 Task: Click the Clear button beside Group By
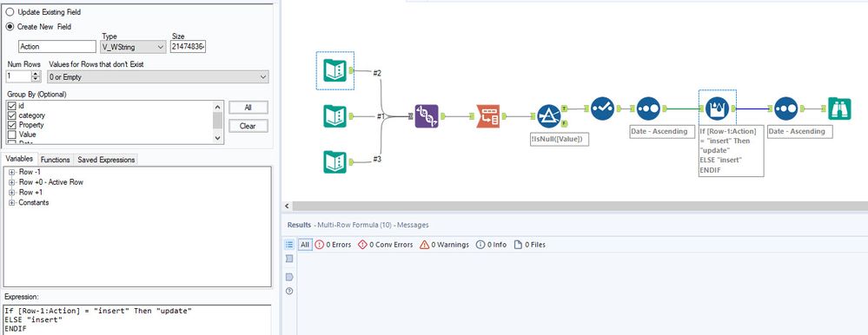(248, 126)
